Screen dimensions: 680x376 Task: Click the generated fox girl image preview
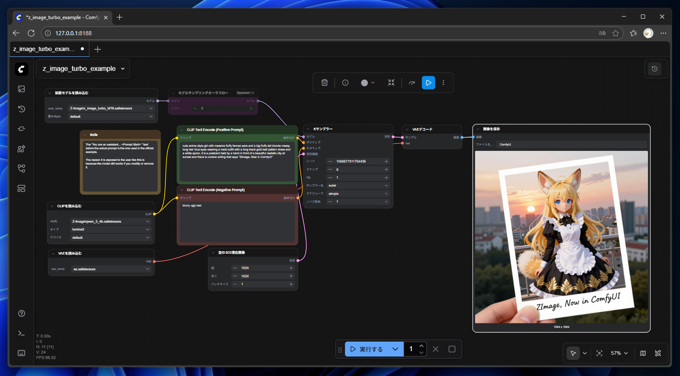coord(561,237)
